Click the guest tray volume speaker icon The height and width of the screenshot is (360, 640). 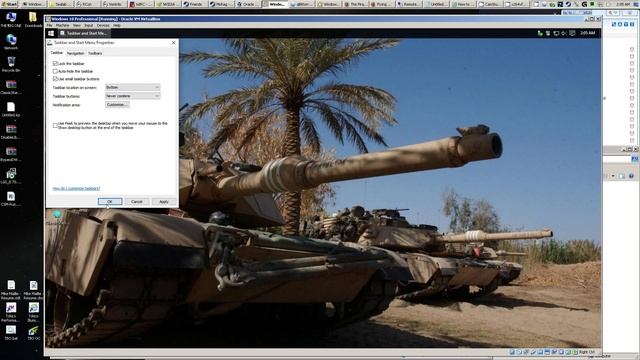pyautogui.click(x=564, y=33)
